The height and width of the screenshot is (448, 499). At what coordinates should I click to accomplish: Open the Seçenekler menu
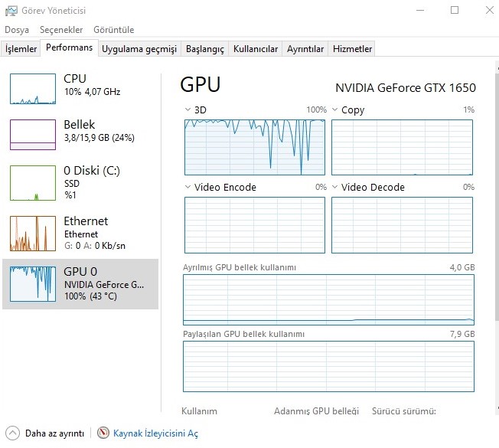tap(61, 30)
